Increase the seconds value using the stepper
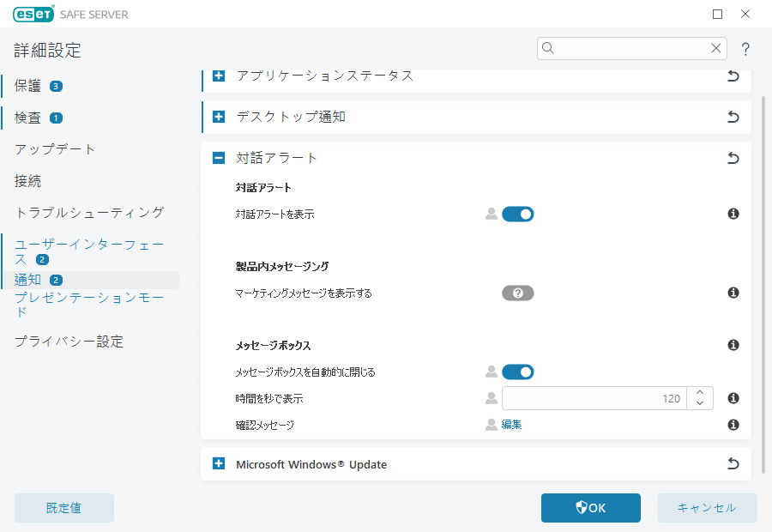This screenshot has height=532, width=772. click(x=699, y=394)
